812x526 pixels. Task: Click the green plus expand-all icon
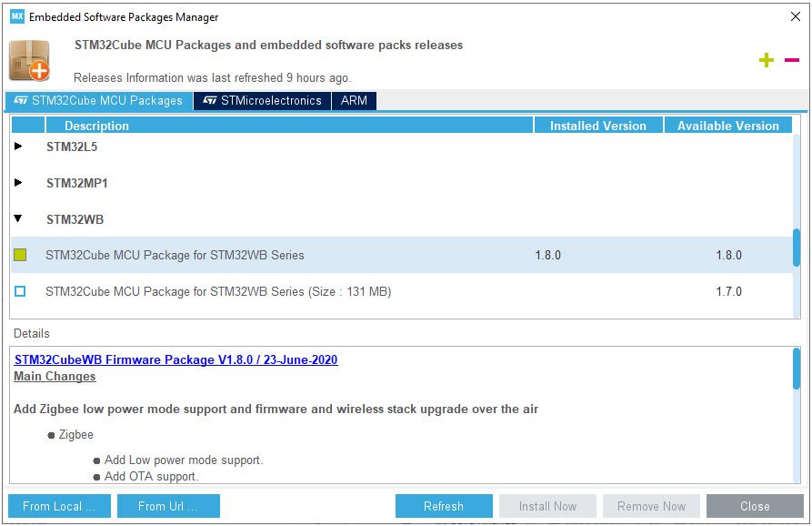coord(766,60)
